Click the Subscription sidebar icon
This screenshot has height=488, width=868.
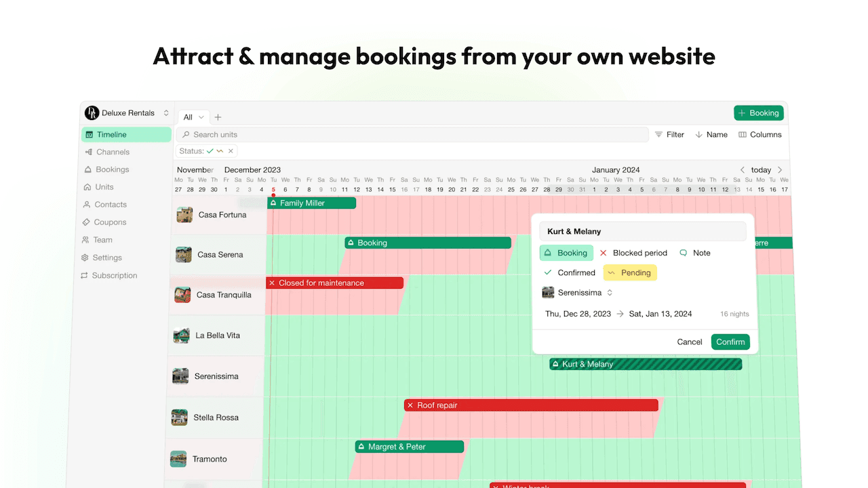coord(85,276)
